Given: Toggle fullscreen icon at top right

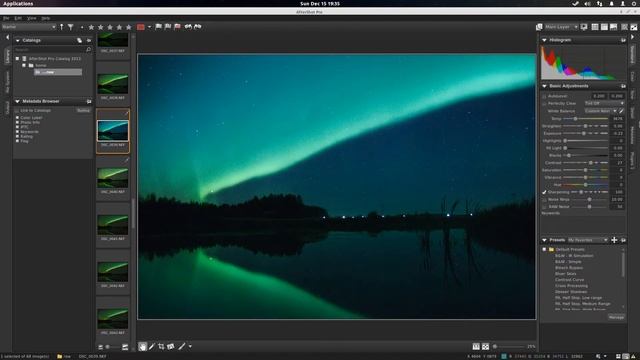Looking at the screenshot, I should [634, 27].
